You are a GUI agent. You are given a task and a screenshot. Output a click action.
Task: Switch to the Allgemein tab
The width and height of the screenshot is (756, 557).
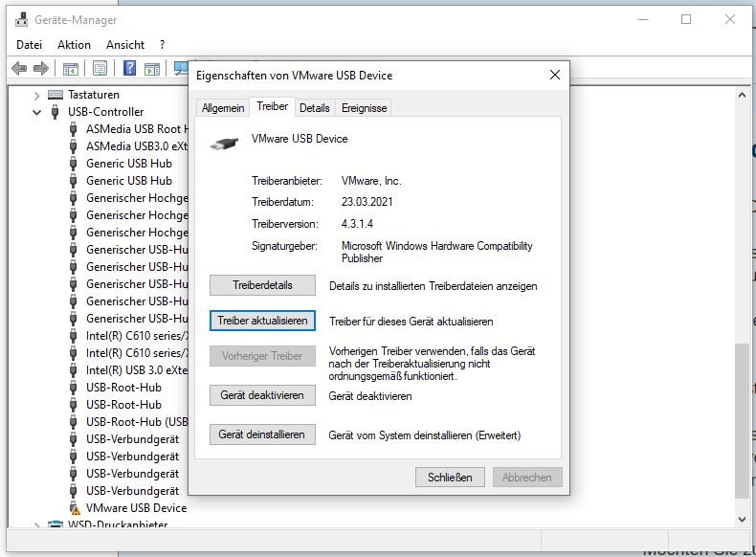pos(222,108)
